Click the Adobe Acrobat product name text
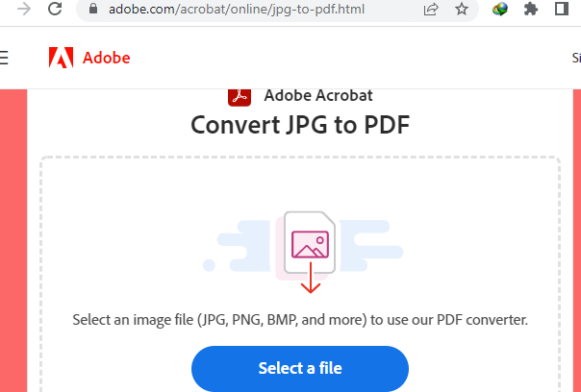581x392 pixels. click(x=318, y=95)
